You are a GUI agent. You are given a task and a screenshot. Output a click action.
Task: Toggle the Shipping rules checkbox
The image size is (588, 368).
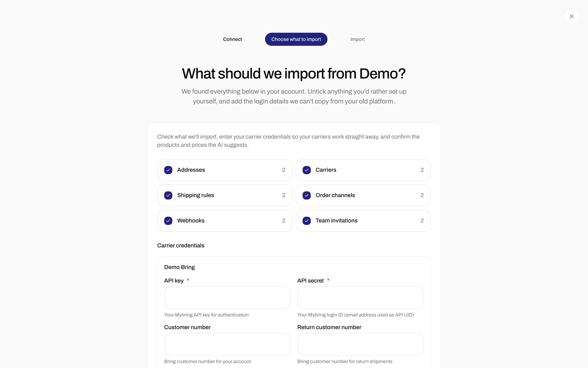[x=168, y=195]
